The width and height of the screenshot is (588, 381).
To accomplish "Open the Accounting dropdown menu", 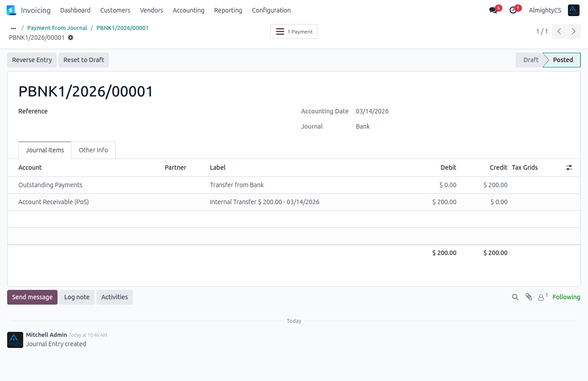I will (188, 10).
